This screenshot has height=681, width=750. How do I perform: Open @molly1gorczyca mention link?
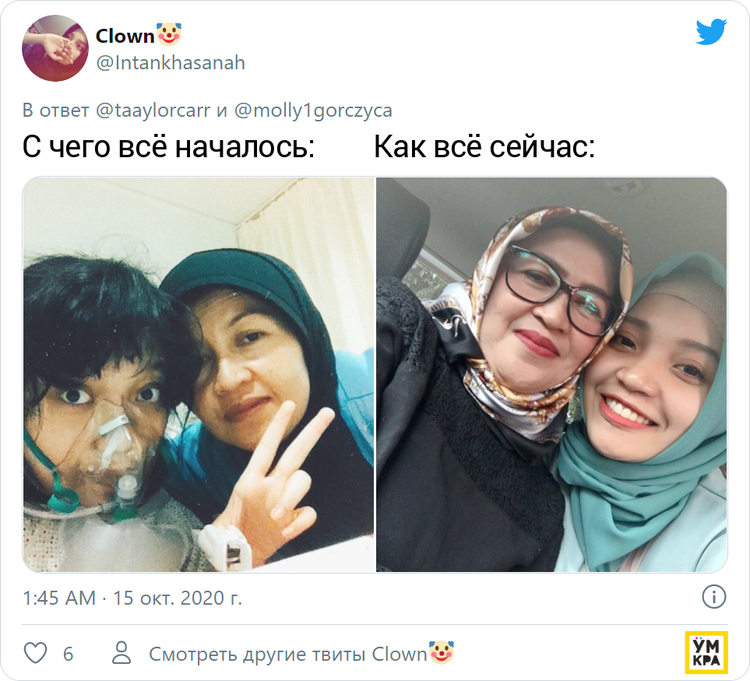(x=313, y=110)
